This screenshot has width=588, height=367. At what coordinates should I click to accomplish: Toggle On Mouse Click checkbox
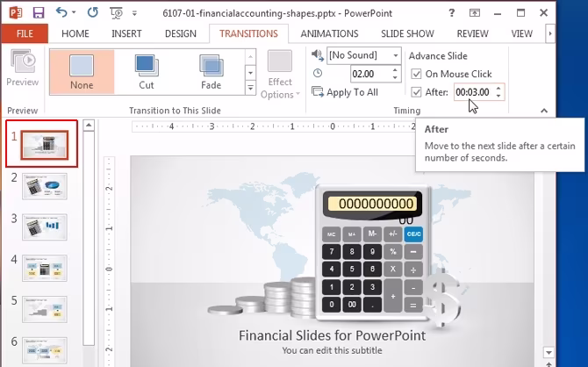click(x=416, y=74)
